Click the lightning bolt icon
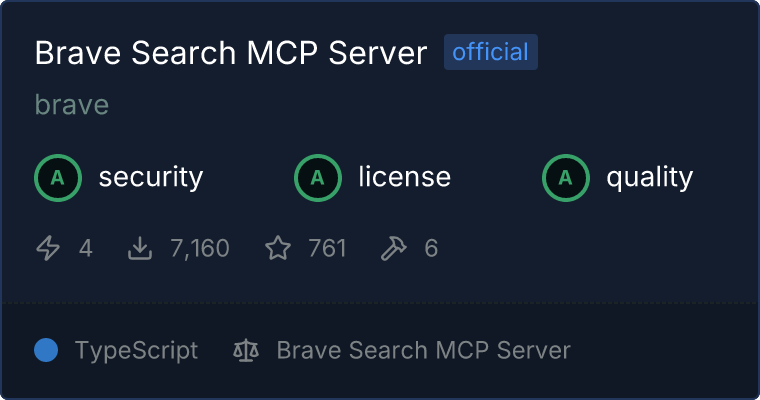760x400 pixels. click(48, 248)
